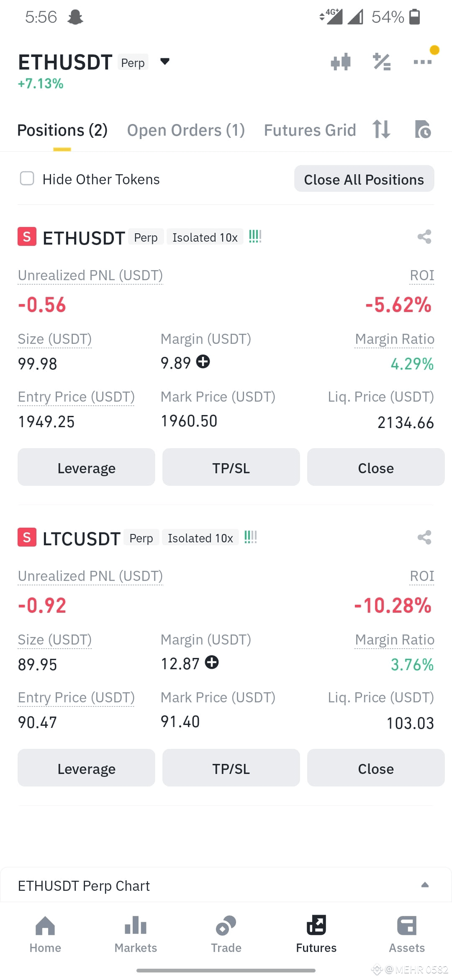The height and width of the screenshot is (980, 452).
Task: Expand the ETHUSDT pair selector dropdown
Action: tap(165, 62)
